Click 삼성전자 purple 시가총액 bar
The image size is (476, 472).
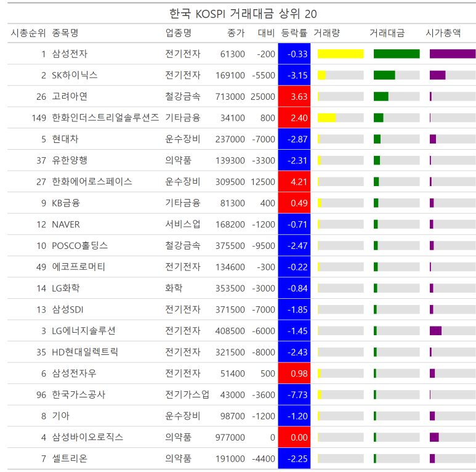tap(453, 54)
